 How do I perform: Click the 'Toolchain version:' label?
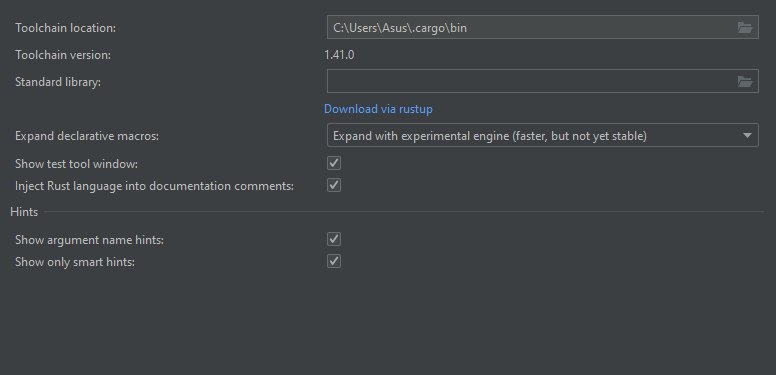point(63,55)
